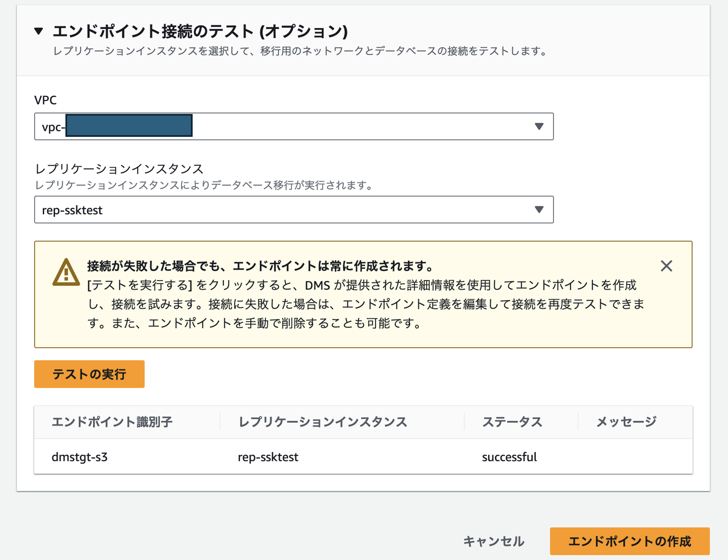Screen dimensions: 728x560
Task: Dismiss the warning alert with X
Action: tap(666, 266)
